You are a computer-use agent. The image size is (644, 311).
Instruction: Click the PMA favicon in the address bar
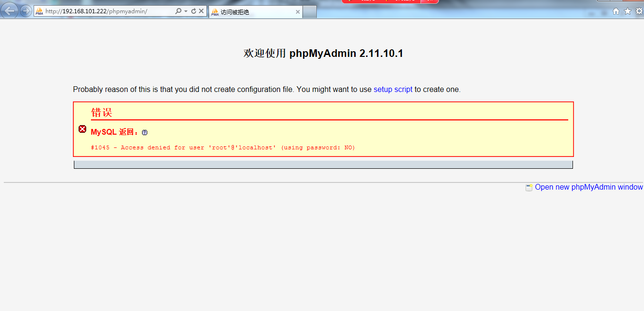(39, 11)
